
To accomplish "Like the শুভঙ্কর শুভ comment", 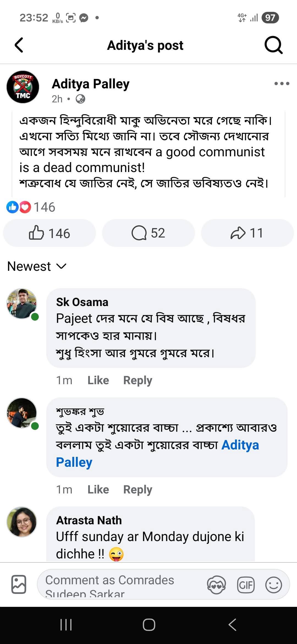I will tap(98, 490).
